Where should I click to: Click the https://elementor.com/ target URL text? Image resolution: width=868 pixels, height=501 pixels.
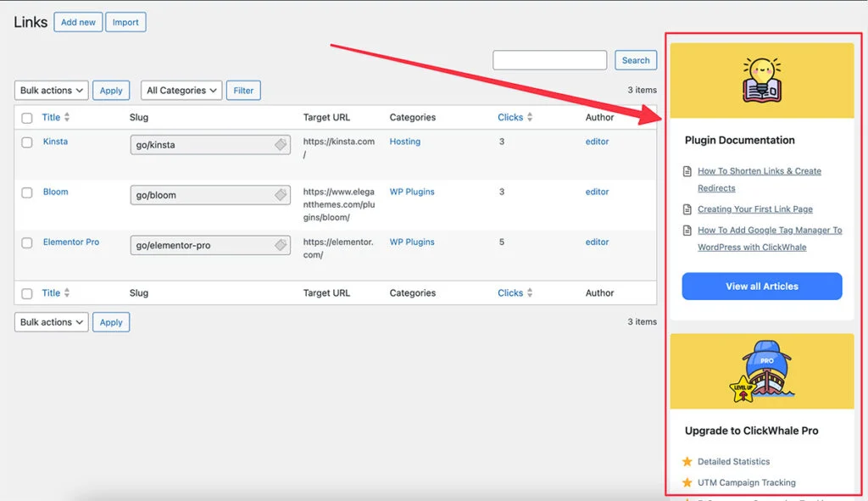[x=338, y=248]
